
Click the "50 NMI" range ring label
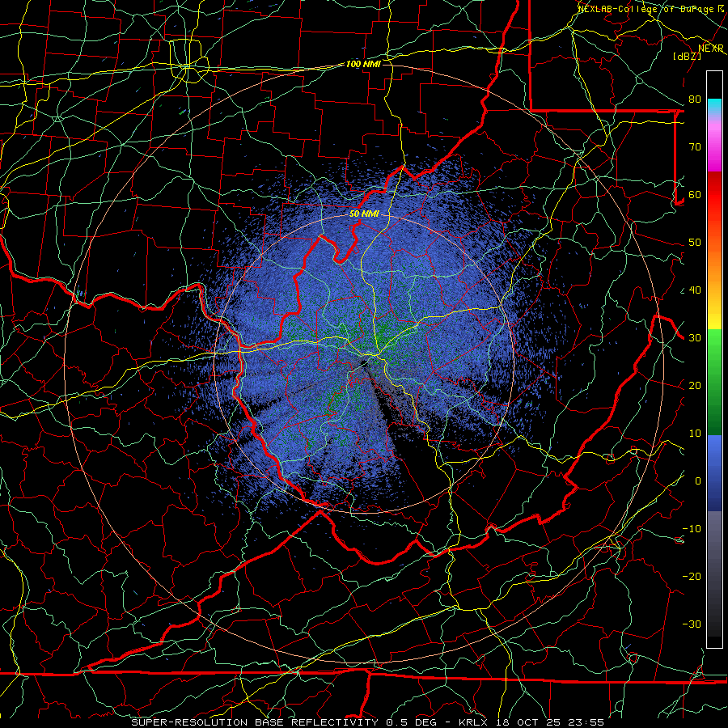point(364,214)
